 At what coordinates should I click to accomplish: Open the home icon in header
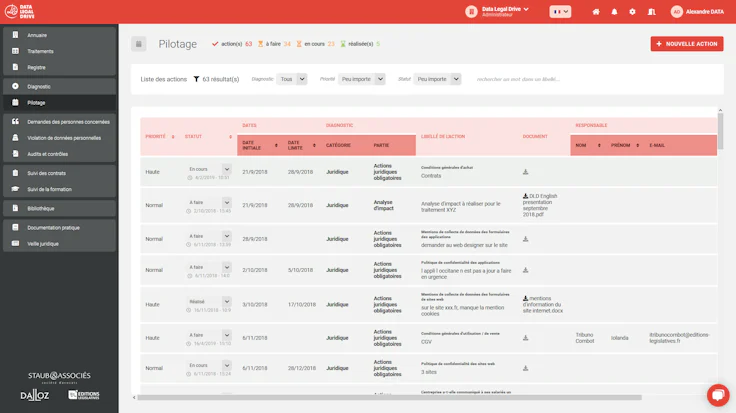tap(596, 12)
